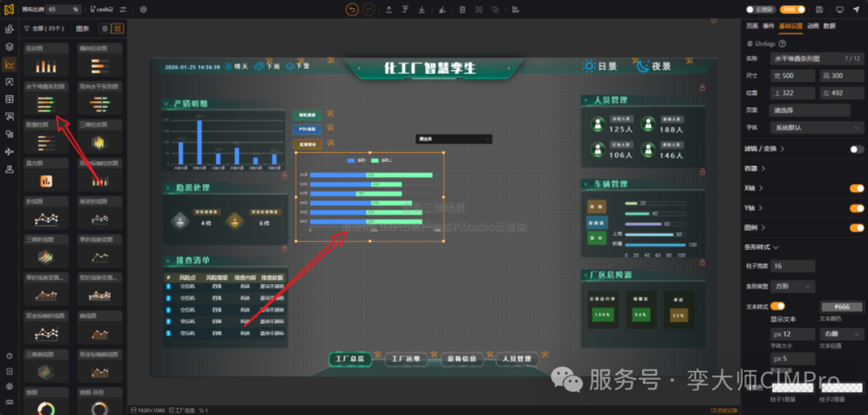Click the 宽 500 size input
Viewport: 868px width, 415px height.
tap(792, 76)
